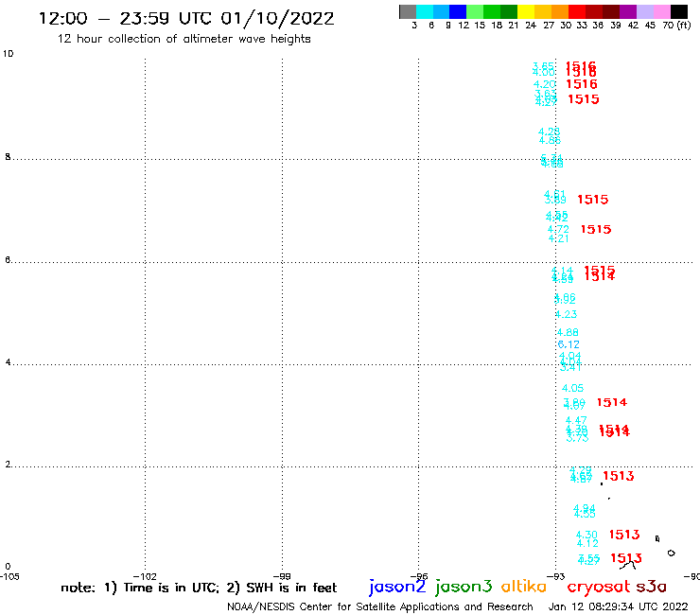Click the '10' latitude axis label
Image resolution: width=700 pixels, height=615 pixels.
pyautogui.click(x=9, y=54)
